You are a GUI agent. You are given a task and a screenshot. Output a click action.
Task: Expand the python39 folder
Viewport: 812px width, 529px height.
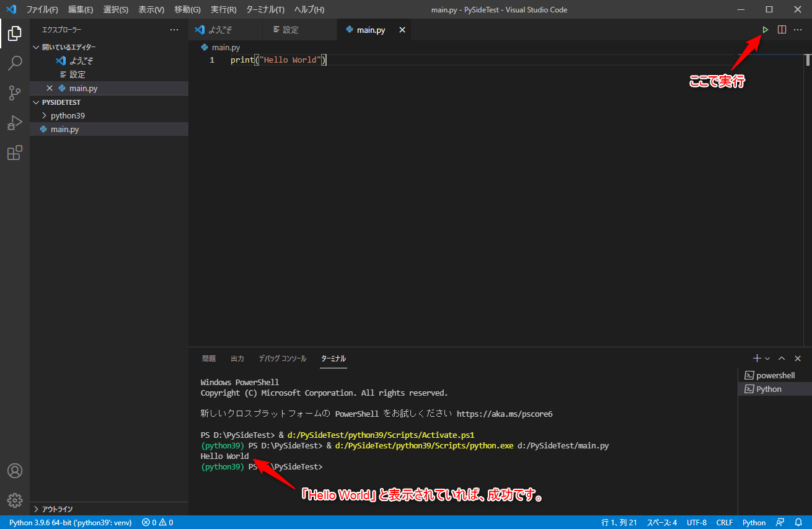tap(109, 116)
